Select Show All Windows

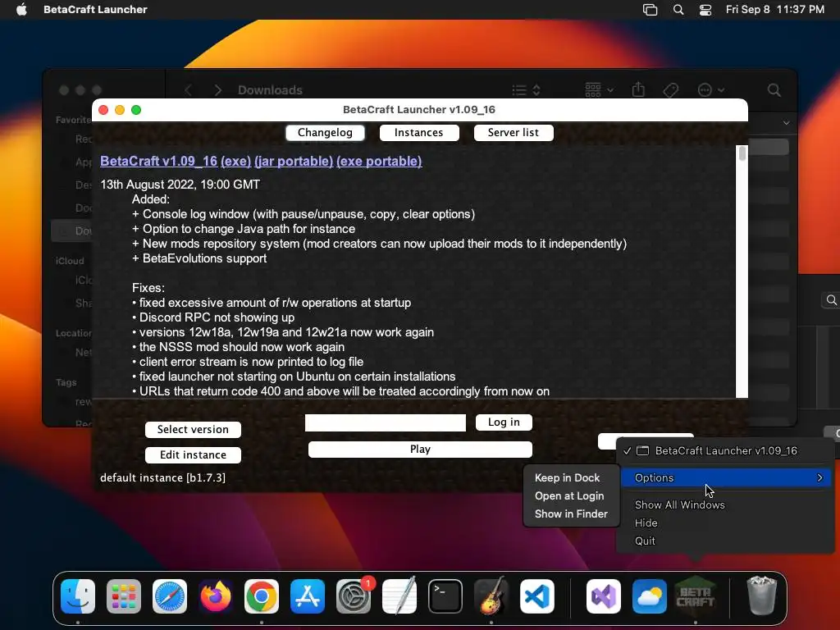[679, 504]
